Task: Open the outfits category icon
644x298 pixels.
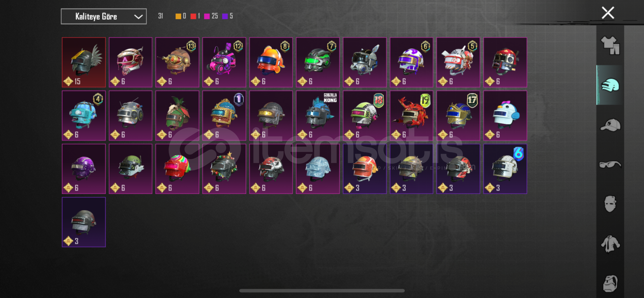Action: 610,46
